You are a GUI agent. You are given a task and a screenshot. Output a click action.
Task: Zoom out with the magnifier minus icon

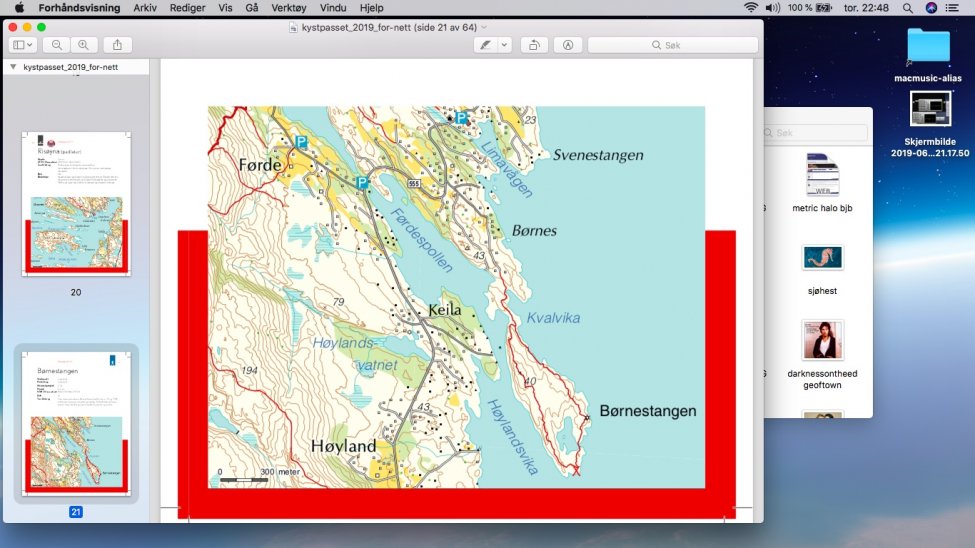click(57, 45)
